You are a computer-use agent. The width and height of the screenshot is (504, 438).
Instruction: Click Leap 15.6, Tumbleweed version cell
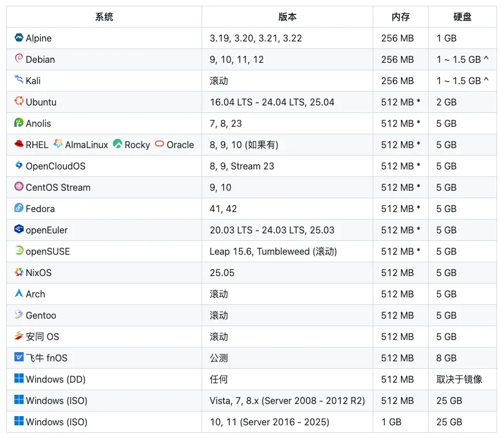[273, 251]
